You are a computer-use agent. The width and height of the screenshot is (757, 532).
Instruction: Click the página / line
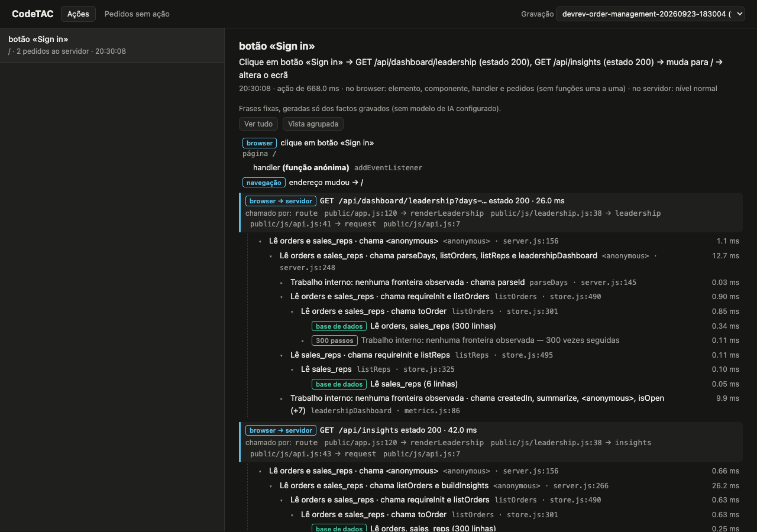259,154
